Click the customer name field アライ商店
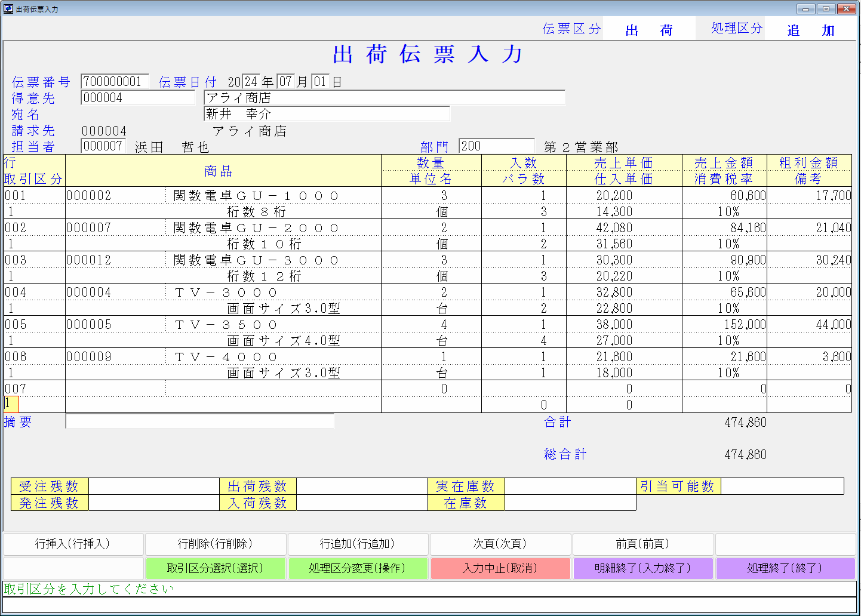Image resolution: width=861 pixels, height=616 pixels. (x=385, y=98)
